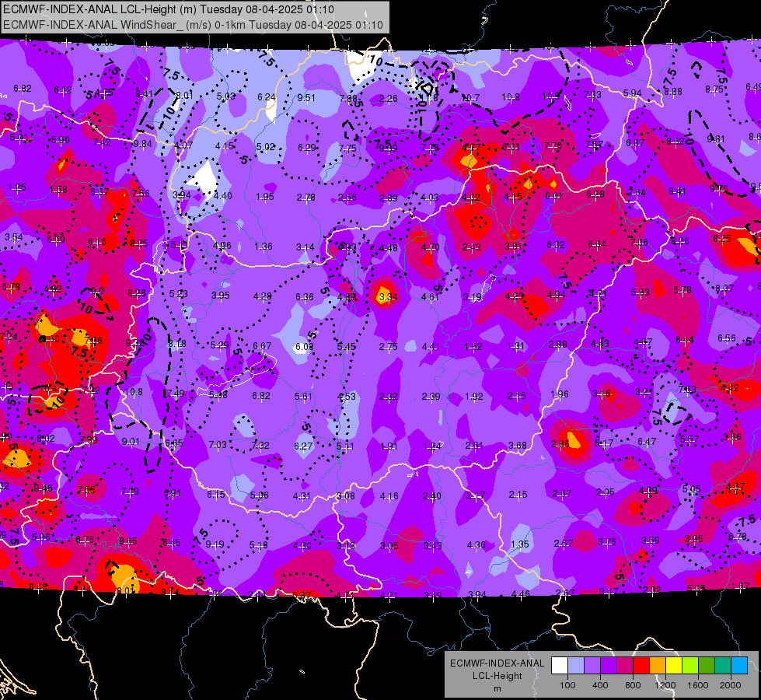Click the grid value 9.19
The width and height of the screenshot is (761, 700).
[x=215, y=544]
